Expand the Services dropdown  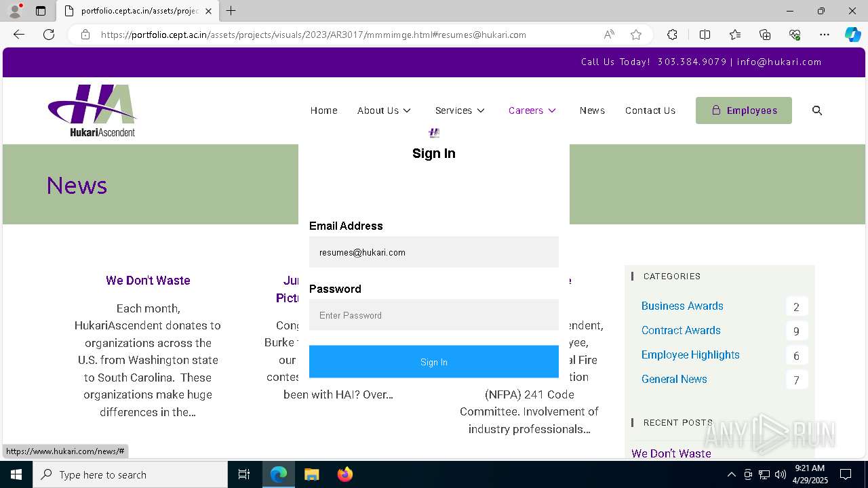point(460,110)
